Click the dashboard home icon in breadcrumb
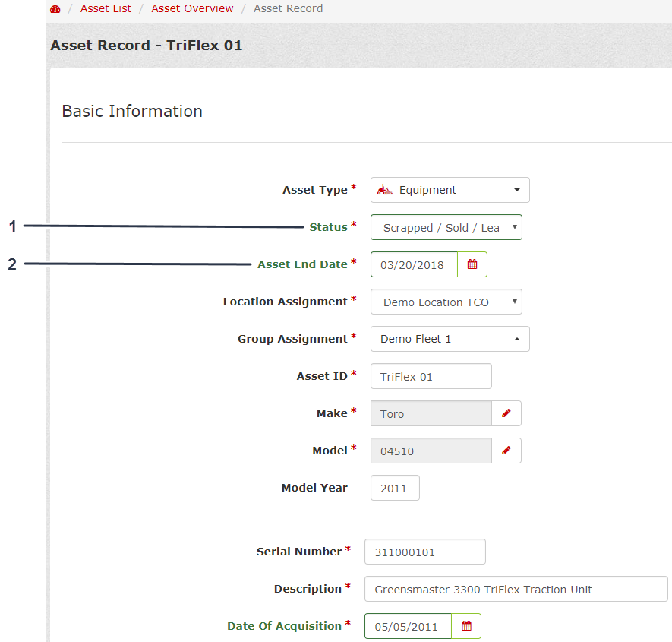 pos(55,9)
